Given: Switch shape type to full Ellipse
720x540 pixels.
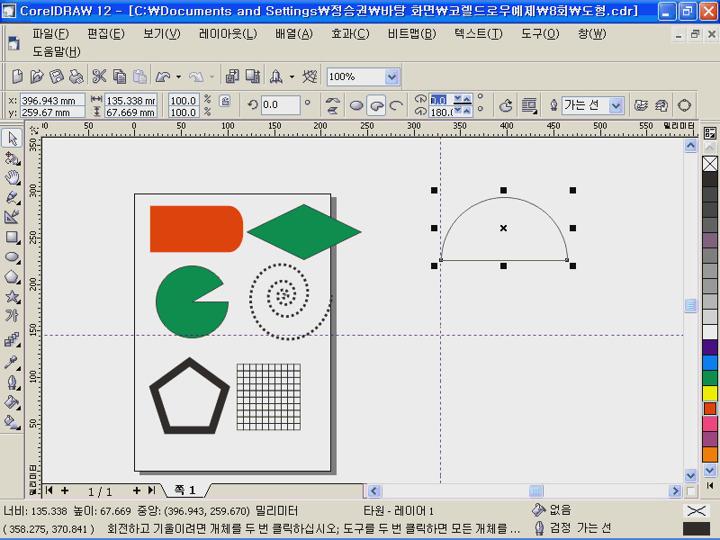Looking at the screenshot, I should 356,106.
